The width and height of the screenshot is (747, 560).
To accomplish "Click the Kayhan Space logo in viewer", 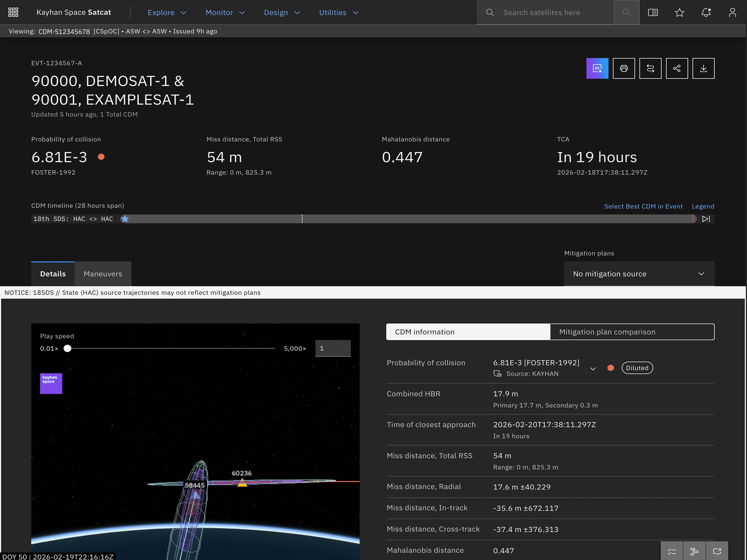I will 51,383.
